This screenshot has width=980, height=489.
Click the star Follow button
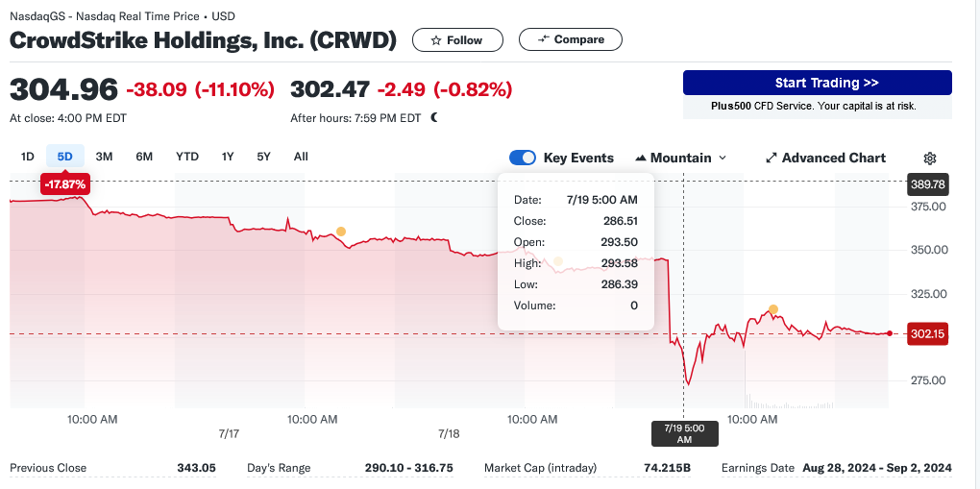point(457,40)
